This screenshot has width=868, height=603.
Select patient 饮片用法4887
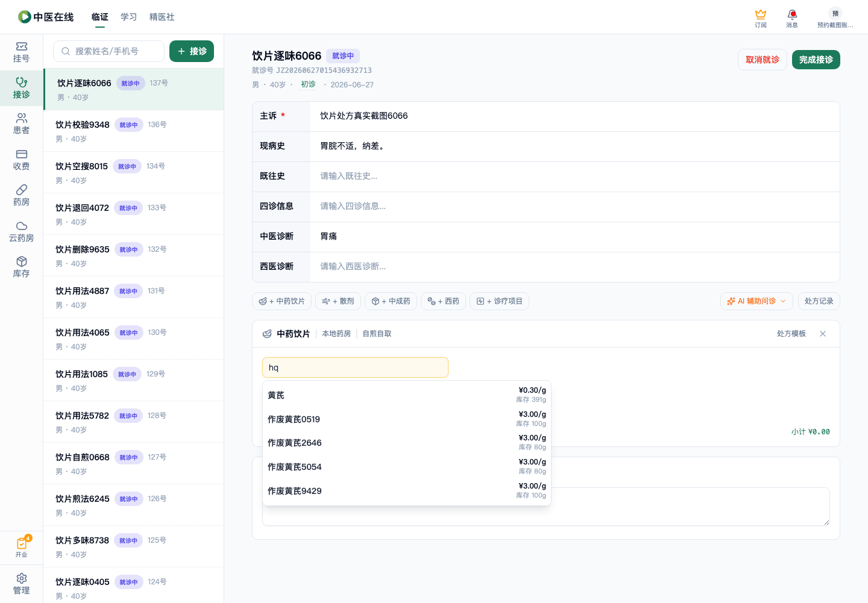[133, 297]
